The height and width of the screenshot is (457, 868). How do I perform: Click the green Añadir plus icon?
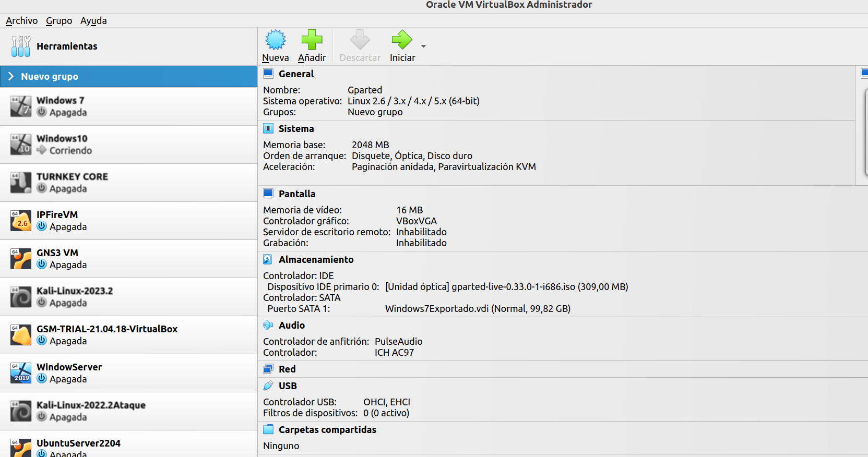pos(312,40)
